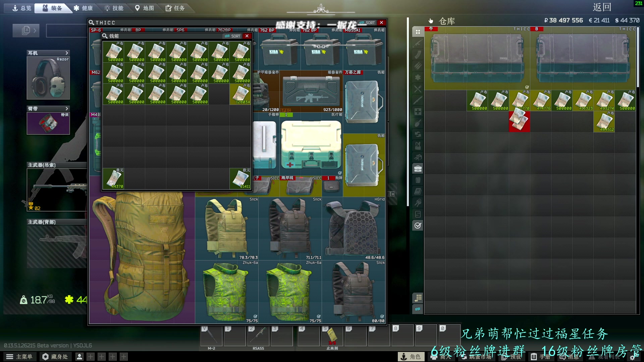This screenshot has width=644, height=362.
Task: Toggle the food crossed-utensils stash filter
Action: pos(418,89)
